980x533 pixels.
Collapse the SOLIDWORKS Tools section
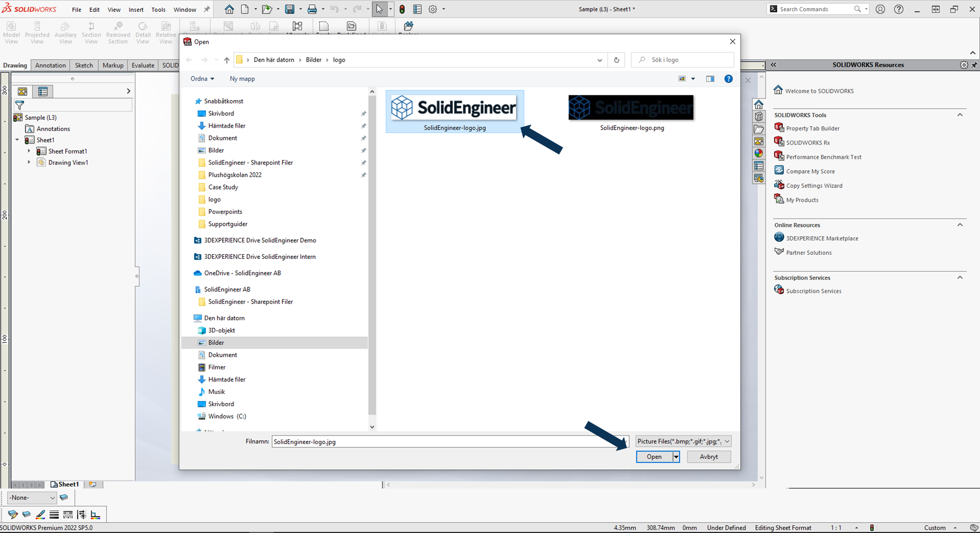click(x=960, y=115)
